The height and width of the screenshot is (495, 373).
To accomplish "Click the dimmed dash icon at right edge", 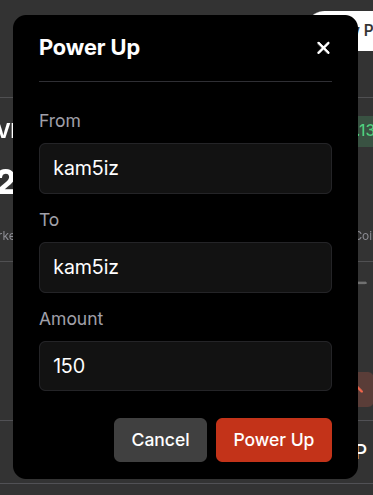I will [363, 283].
